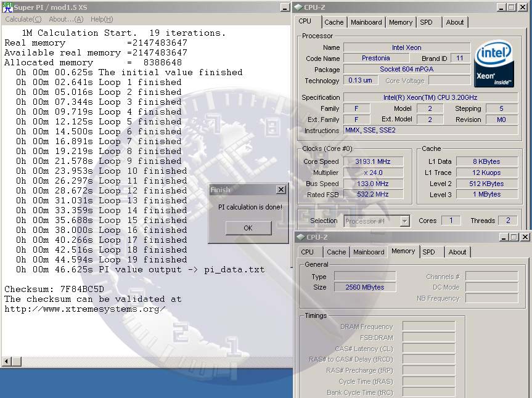The image size is (532, 398).
Task: Click the Loop 1 finished line
Action: (x=99, y=83)
